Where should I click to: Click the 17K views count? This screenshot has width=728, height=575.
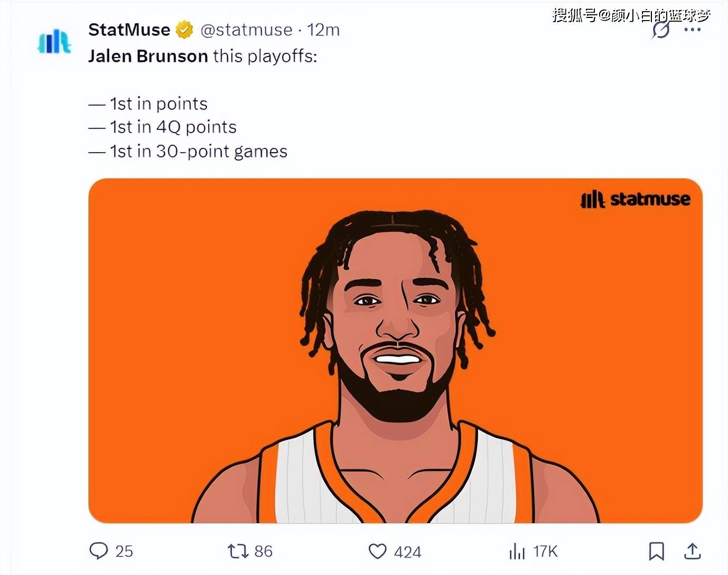(545, 551)
